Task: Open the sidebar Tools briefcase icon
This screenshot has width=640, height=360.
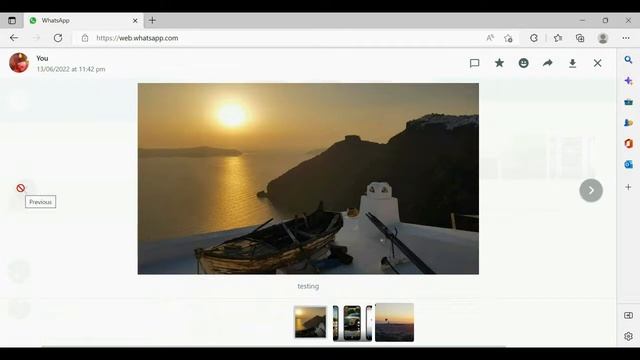Action: [x=629, y=102]
